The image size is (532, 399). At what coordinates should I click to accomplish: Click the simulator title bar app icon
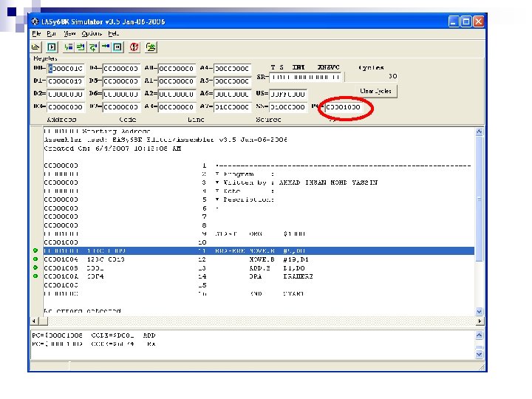click(x=35, y=21)
